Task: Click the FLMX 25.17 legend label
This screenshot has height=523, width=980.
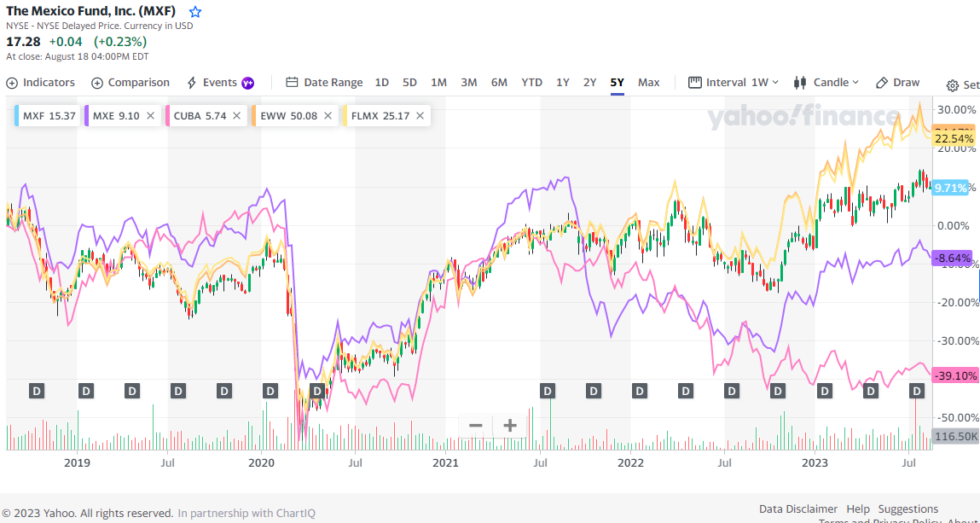Action: pos(380,115)
